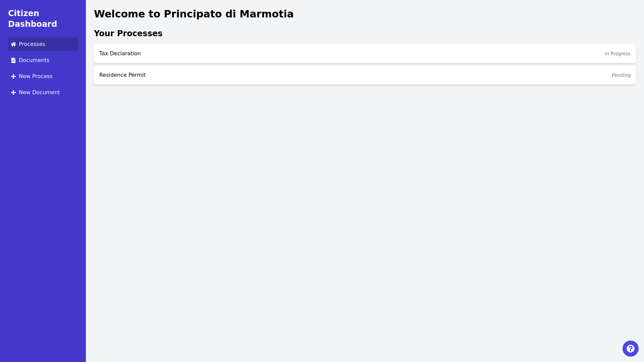Viewport: 644px width, 362px height.
Task: Click the word Dashboard in sidebar title
Action: point(33,24)
